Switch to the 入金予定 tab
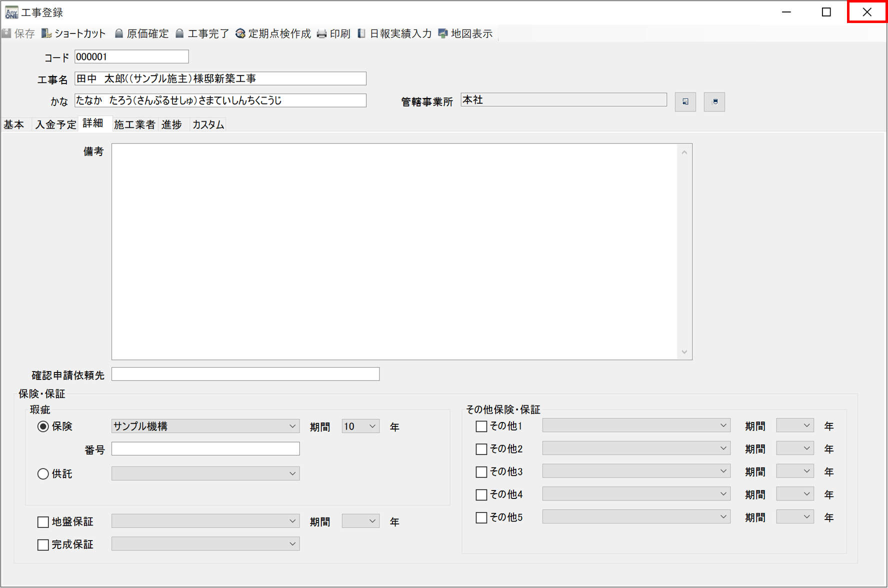888x588 pixels. [55, 124]
